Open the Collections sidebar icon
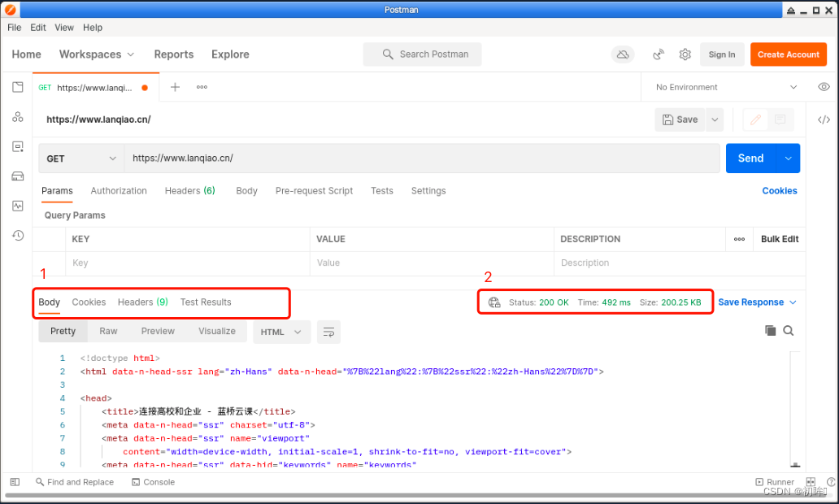This screenshot has width=839, height=504. tap(18, 87)
